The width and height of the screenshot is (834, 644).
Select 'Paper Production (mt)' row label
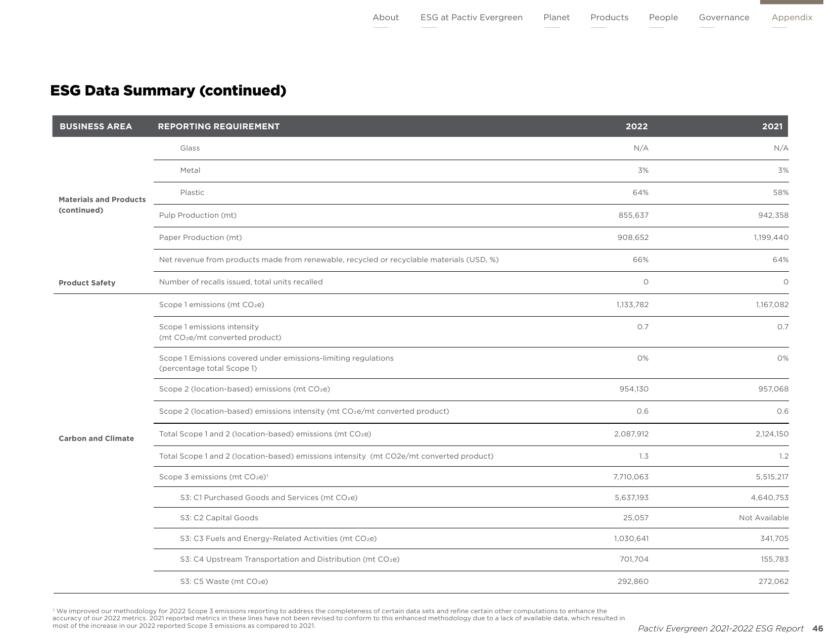tap(200, 237)
